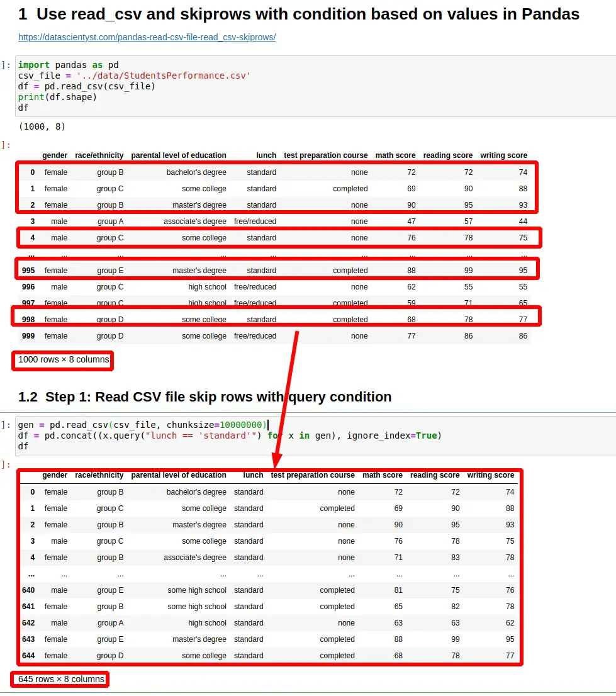
Task: Select row index 644 in filtered table
Action: click(26, 655)
